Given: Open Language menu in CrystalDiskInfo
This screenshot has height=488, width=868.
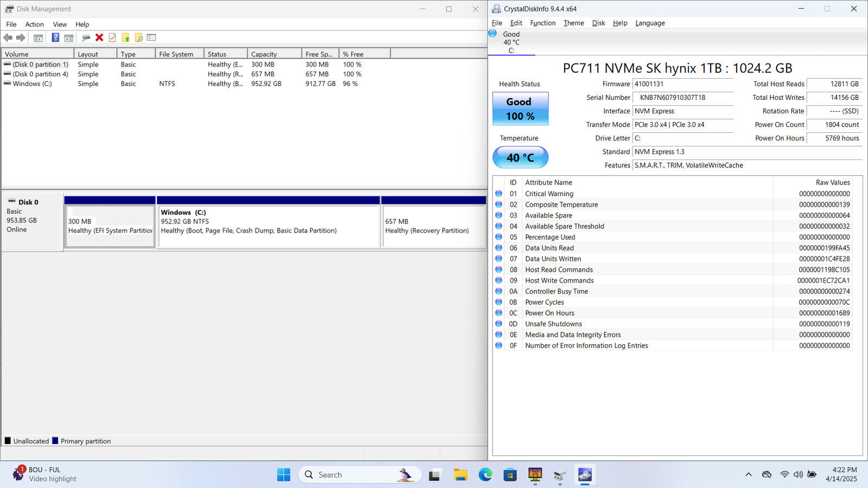Looking at the screenshot, I should tap(650, 23).
